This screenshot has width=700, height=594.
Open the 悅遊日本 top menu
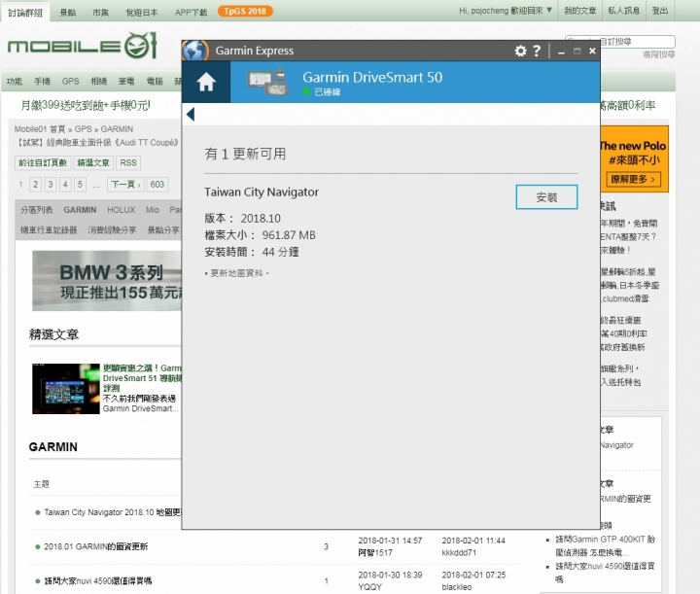click(142, 13)
